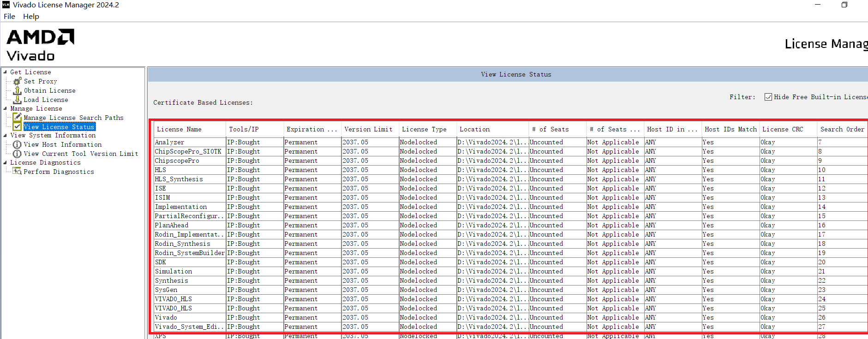Open the Help menu

(31, 16)
